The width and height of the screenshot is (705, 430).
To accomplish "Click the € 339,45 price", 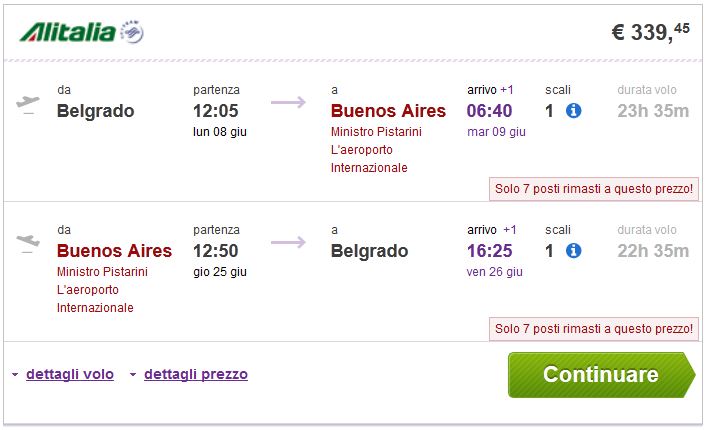I will (650, 32).
